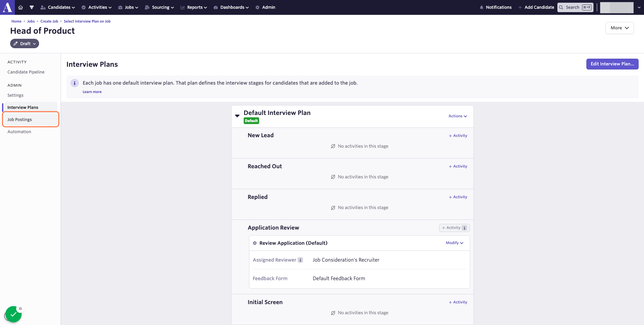Open the Activities menu
The width and height of the screenshot is (644, 325).
pyautogui.click(x=96, y=7)
